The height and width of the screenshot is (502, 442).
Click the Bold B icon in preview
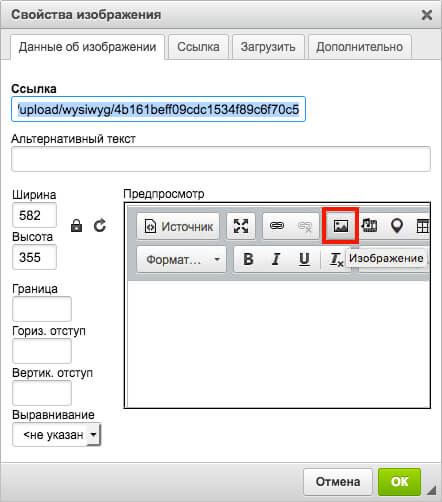click(x=248, y=259)
